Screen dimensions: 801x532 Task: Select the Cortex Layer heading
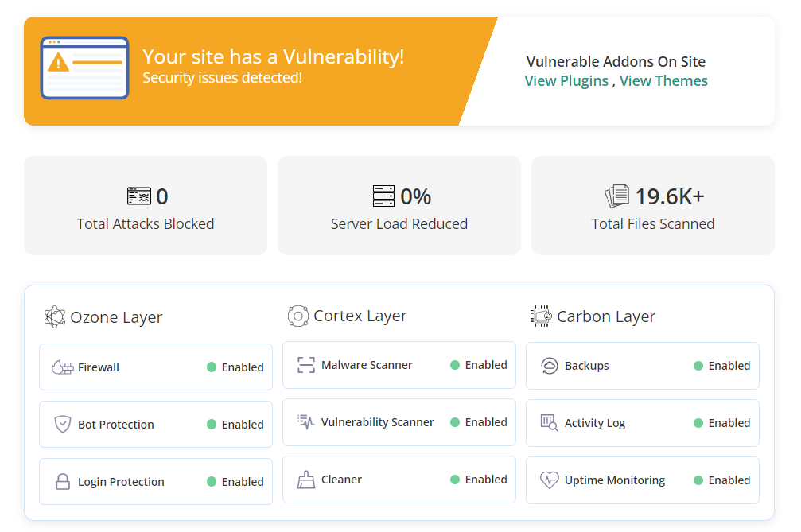click(360, 316)
